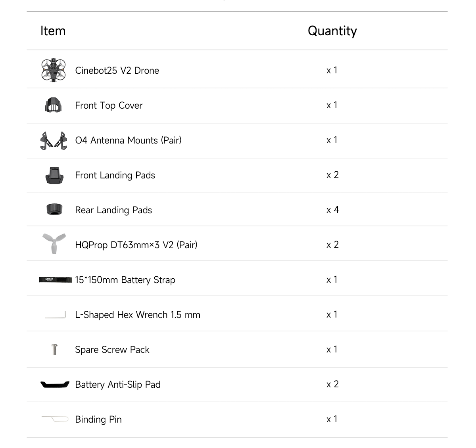Click the Binding Pin icon
This screenshot has width=476, height=448.
click(55, 418)
